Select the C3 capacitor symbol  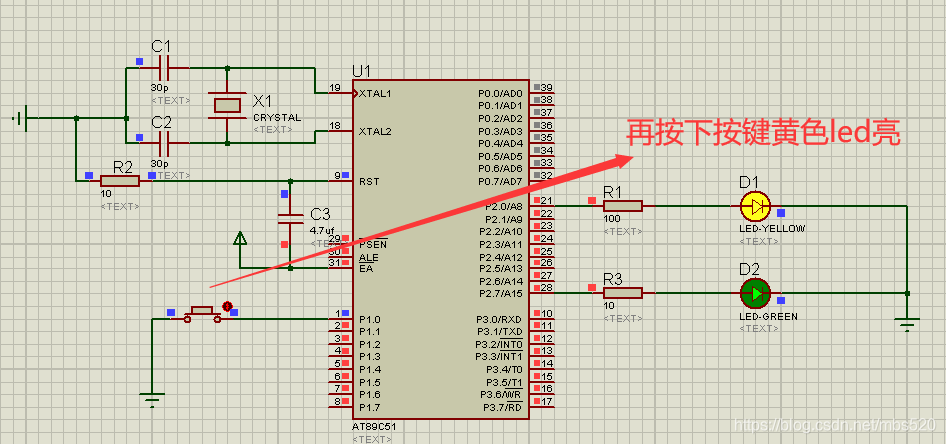tap(290, 218)
